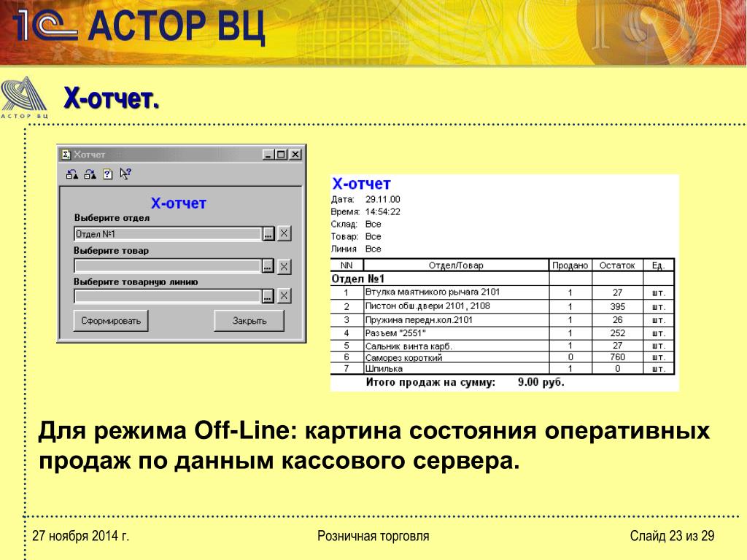Select the 'Отдел №1' group row in report
Screen dimensions: 747x560
[502, 279]
